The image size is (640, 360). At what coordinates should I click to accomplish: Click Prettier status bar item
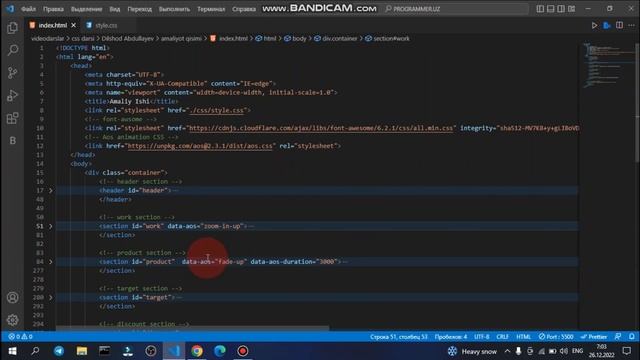click(x=594, y=337)
